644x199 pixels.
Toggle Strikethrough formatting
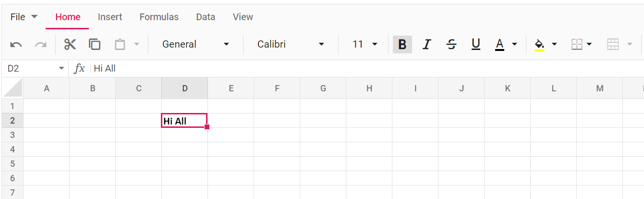(x=451, y=44)
